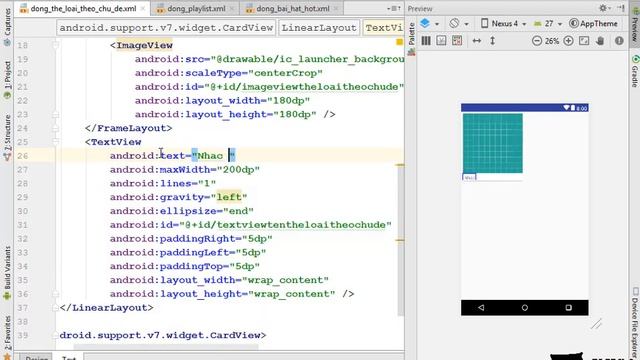Screen dimensions: 640x360
Task: Click the zoom out minus icon
Action: (x=537, y=41)
